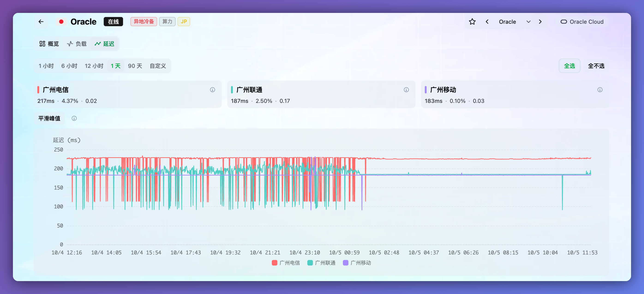Open info icon on 广州电信 card

[x=213, y=90]
